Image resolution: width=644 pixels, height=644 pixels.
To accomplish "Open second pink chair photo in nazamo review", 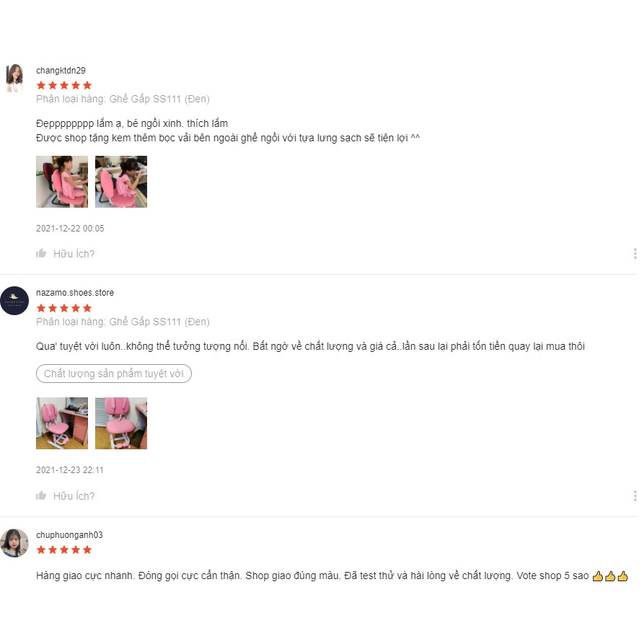I will pyautogui.click(x=121, y=423).
